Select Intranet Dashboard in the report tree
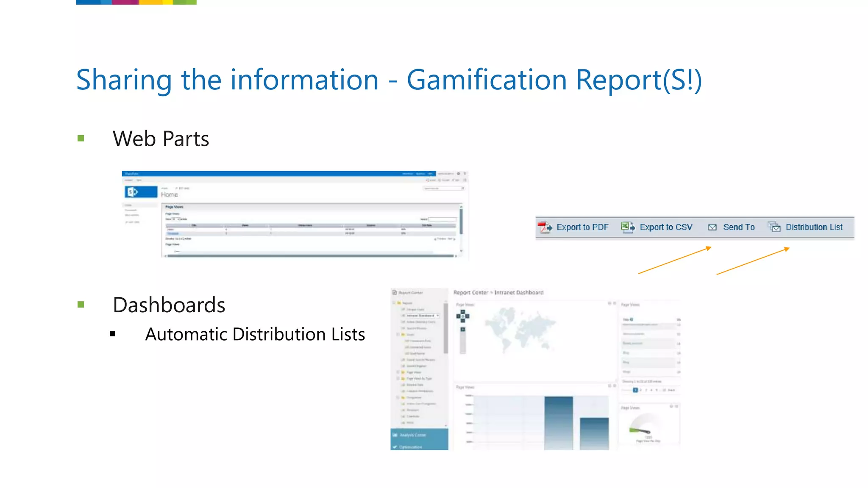868x488 pixels. (x=420, y=316)
